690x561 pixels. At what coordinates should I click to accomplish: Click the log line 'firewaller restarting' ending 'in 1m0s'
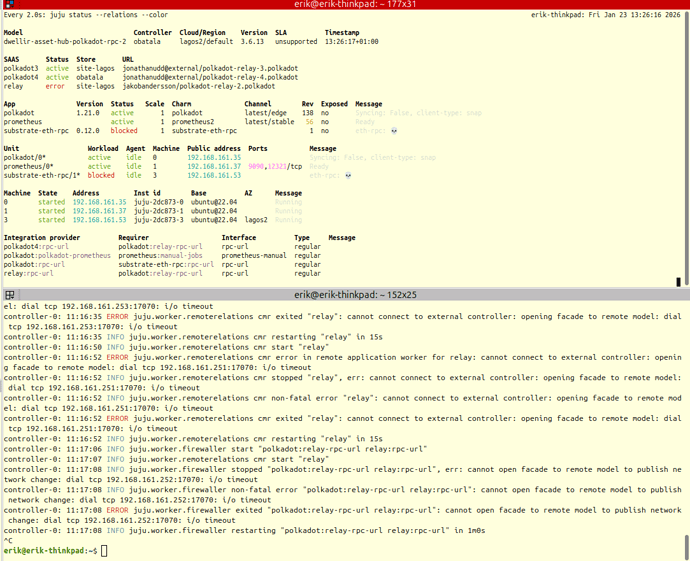(x=244, y=530)
